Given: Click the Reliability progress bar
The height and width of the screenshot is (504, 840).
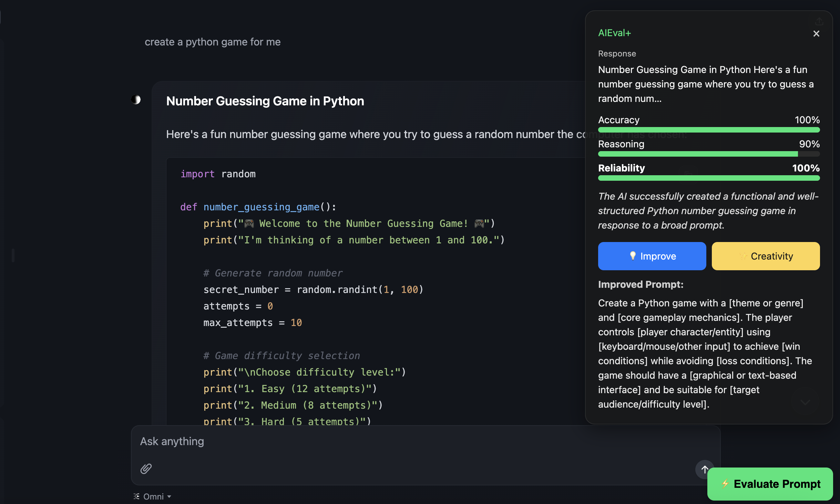Looking at the screenshot, I should [x=709, y=178].
